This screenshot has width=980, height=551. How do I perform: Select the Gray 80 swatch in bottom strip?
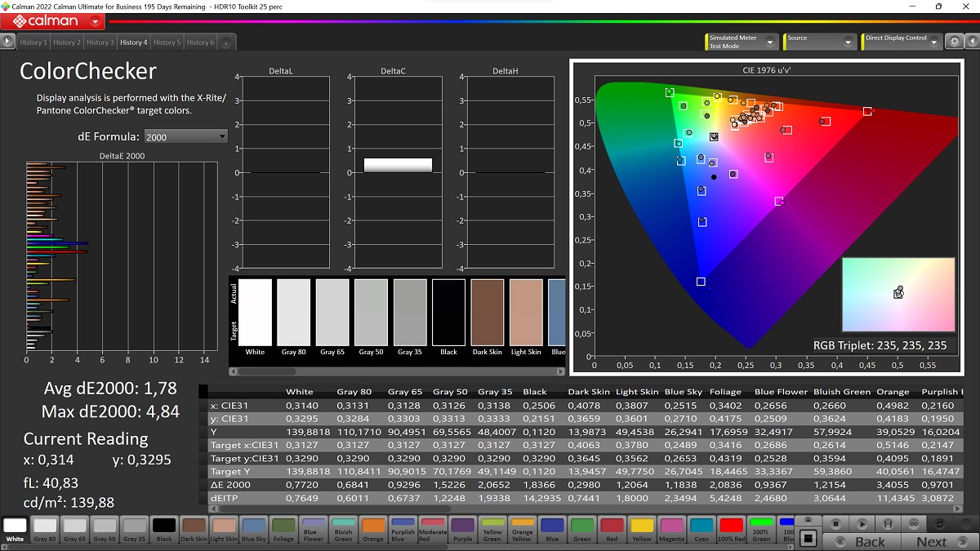point(45,530)
